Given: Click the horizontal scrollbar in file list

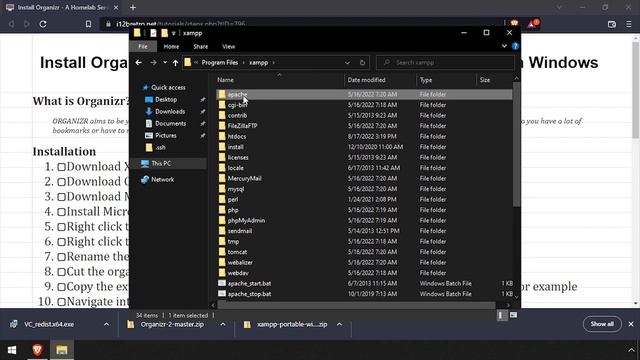Looking at the screenshot, I should 356,305.
